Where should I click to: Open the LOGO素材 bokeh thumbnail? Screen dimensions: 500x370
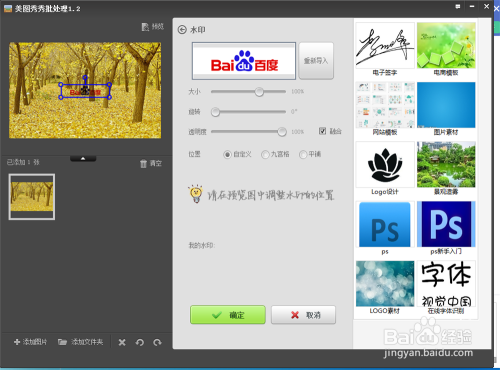[x=385, y=284]
